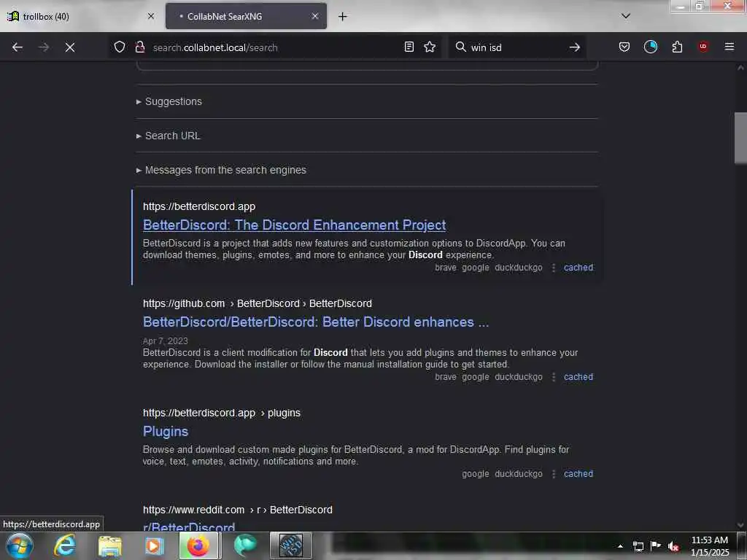Click the https://betterdiscord.app URL text
The width and height of the screenshot is (747, 560).
[x=199, y=206]
